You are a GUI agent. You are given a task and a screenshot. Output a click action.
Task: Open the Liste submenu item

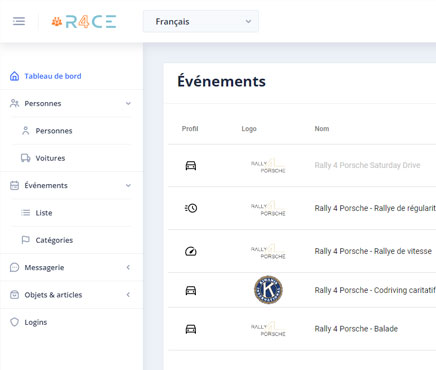tap(44, 213)
